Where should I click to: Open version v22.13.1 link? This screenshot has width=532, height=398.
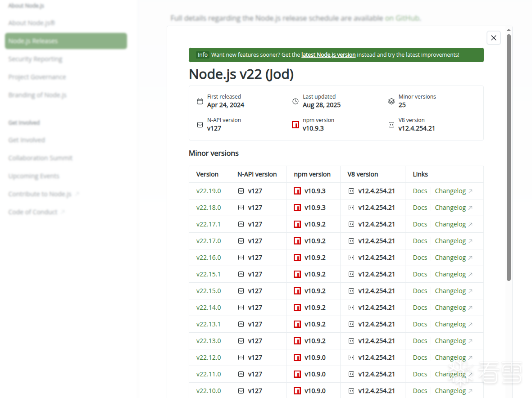pyautogui.click(x=208, y=324)
